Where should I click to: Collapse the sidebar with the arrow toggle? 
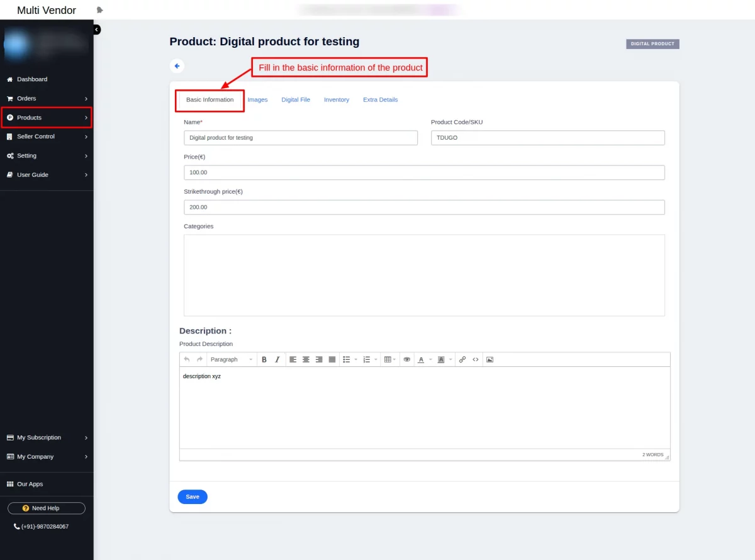click(96, 29)
